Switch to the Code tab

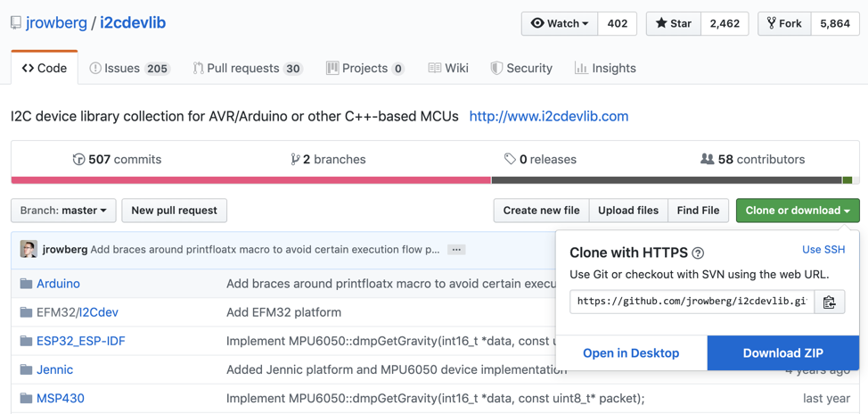(45, 68)
